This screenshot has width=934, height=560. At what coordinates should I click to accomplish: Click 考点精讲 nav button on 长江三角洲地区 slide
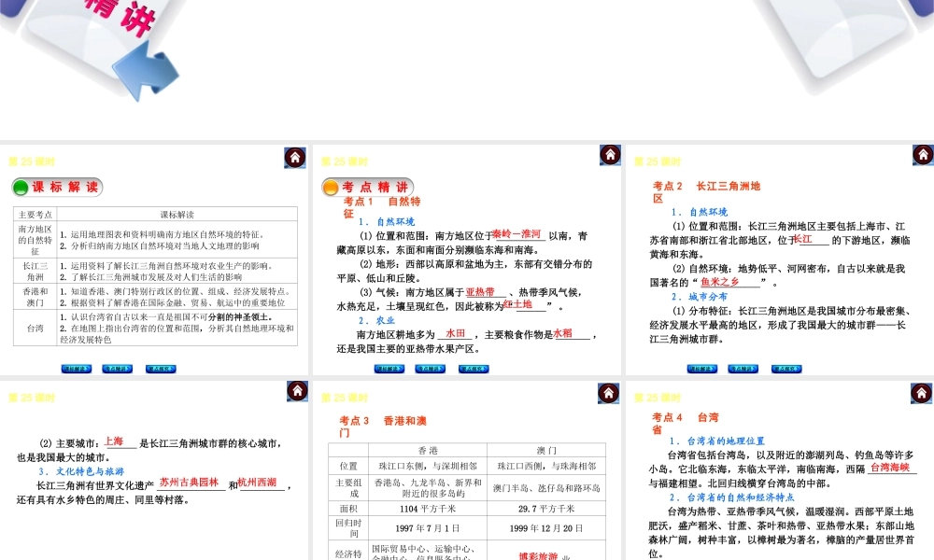coord(743,369)
